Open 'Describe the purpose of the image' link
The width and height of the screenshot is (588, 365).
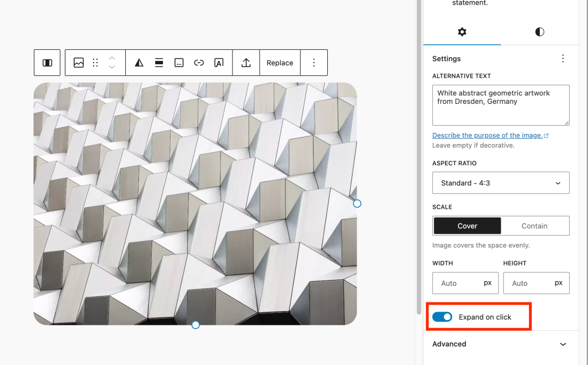(490, 135)
